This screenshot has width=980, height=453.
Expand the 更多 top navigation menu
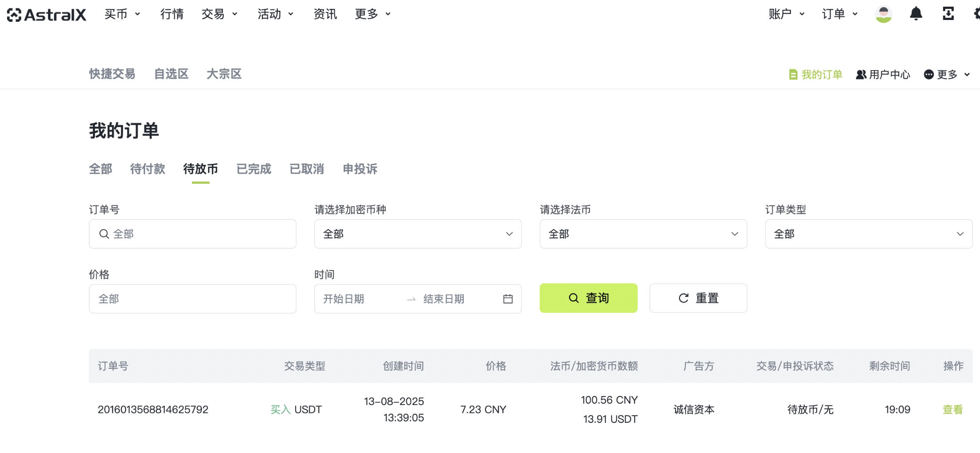[373, 14]
